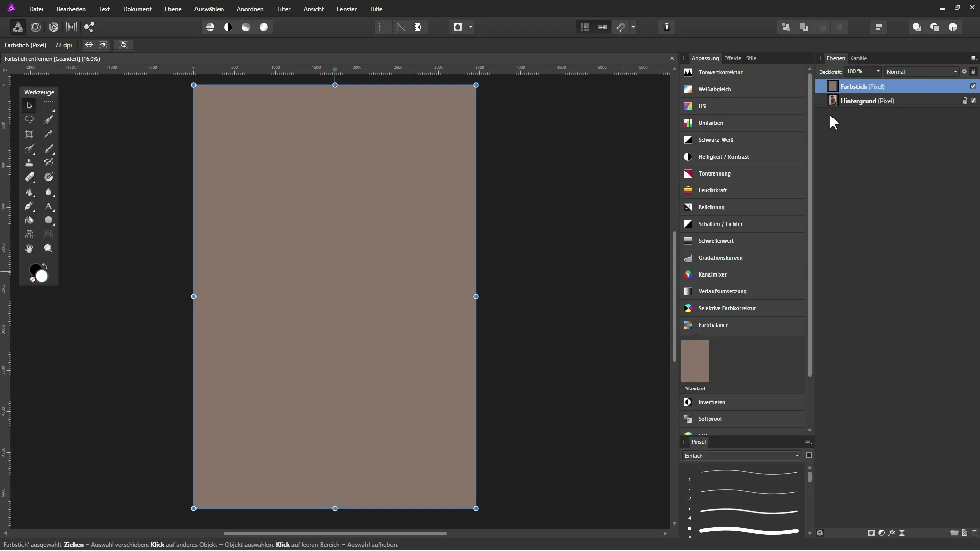Open the Deckkraft opacity dropdown

point(878,71)
